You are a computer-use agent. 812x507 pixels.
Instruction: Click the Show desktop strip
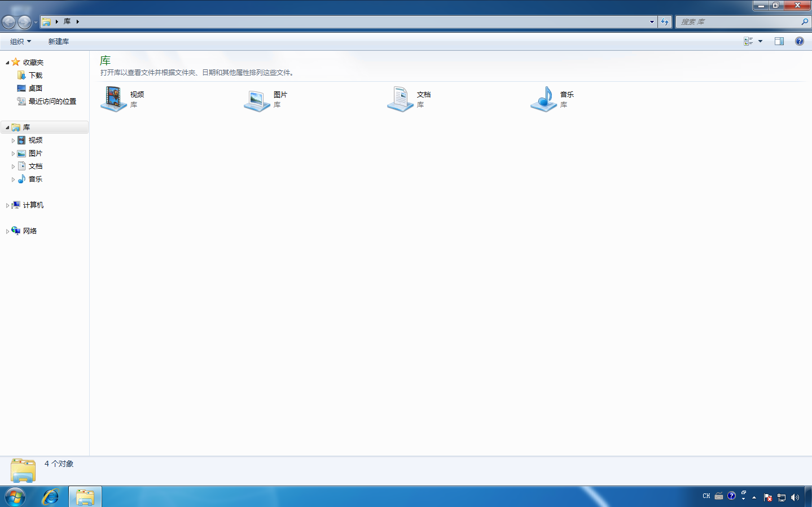pos(808,497)
